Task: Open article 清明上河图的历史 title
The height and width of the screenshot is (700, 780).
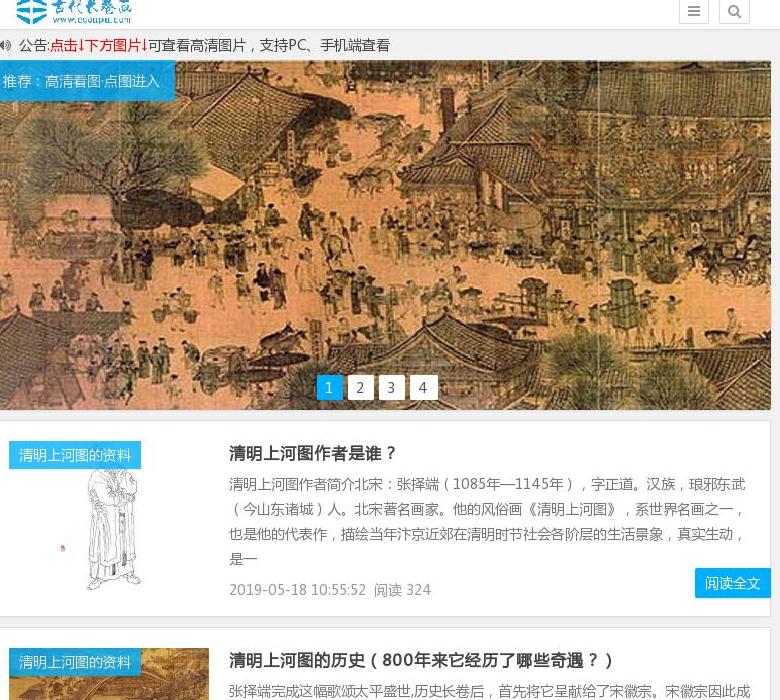Action: click(421, 660)
